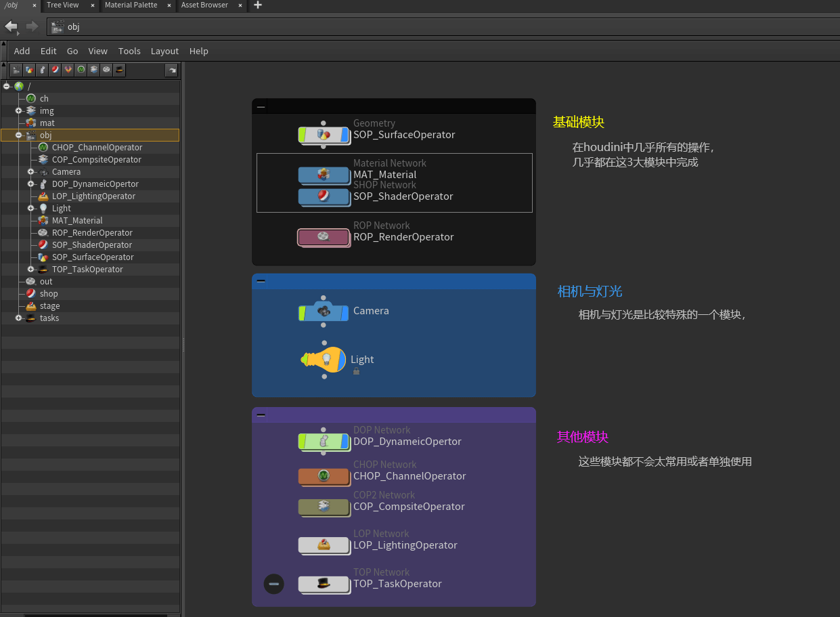Select the Camera node icon in network view
Image resolution: width=840 pixels, height=617 pixels.
click(x=324, y=311)
